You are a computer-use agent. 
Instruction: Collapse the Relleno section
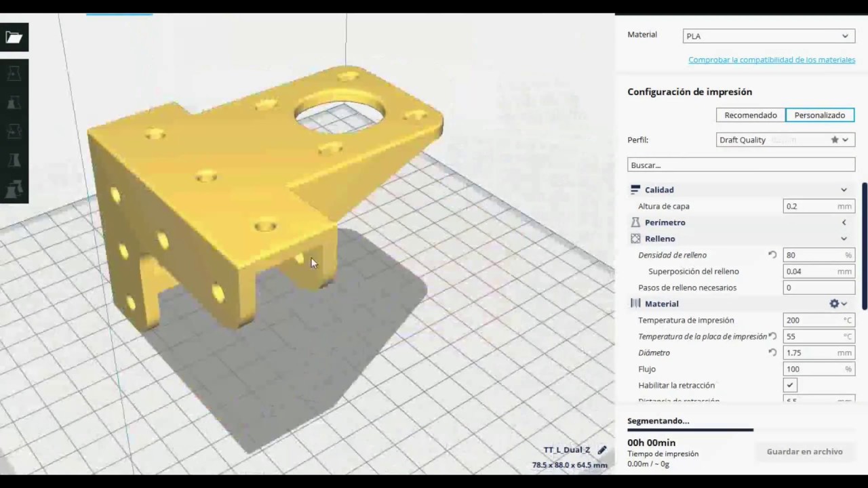pos(844,239)
